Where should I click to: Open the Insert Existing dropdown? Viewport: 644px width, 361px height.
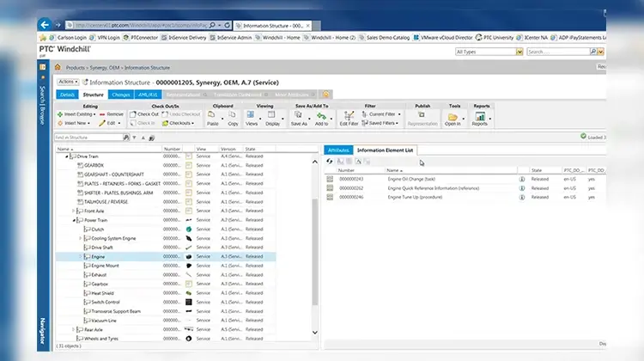pos(76,114)
